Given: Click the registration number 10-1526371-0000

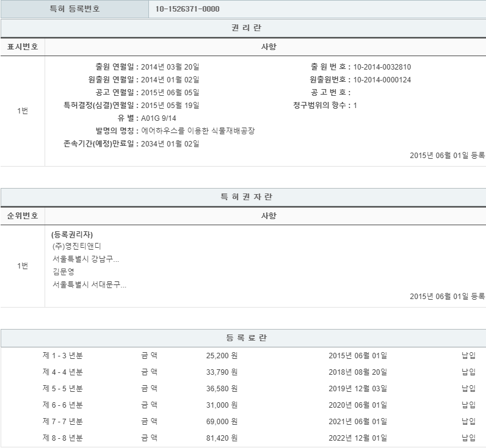Looking at the screenshot, I should click(x=187, y=9).
